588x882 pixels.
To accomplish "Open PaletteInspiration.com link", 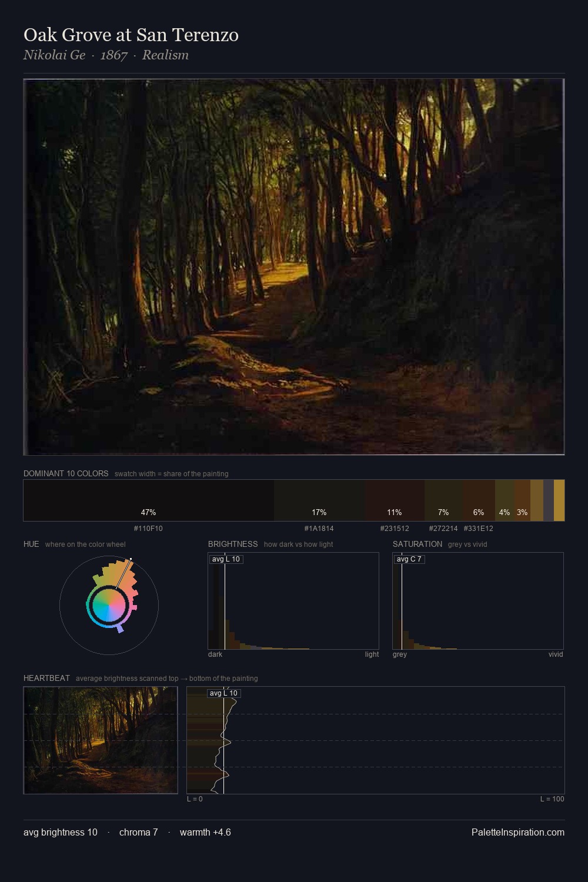I will click(x=518, y=832).
